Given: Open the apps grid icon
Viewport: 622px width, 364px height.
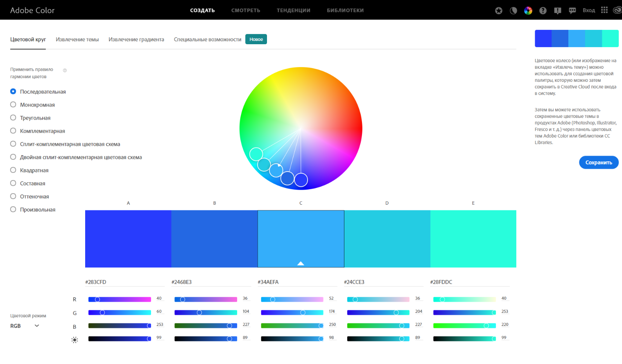Looking at the screenshot, I should [x=604, y=10].
